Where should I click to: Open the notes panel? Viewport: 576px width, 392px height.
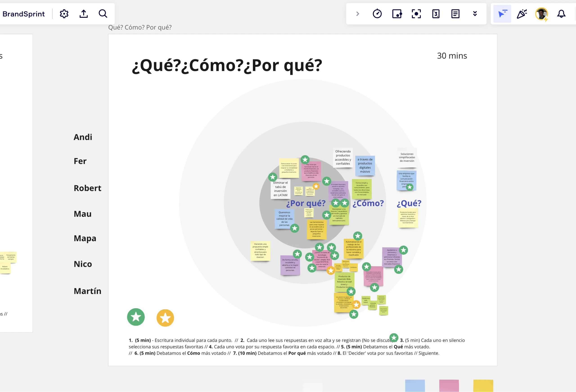(455, 14)
